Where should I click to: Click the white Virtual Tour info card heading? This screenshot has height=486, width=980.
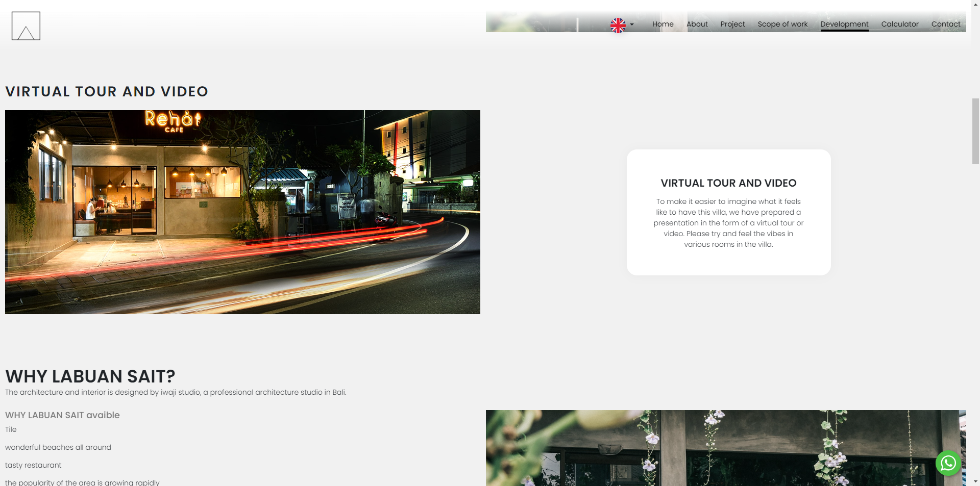point(728,183)
